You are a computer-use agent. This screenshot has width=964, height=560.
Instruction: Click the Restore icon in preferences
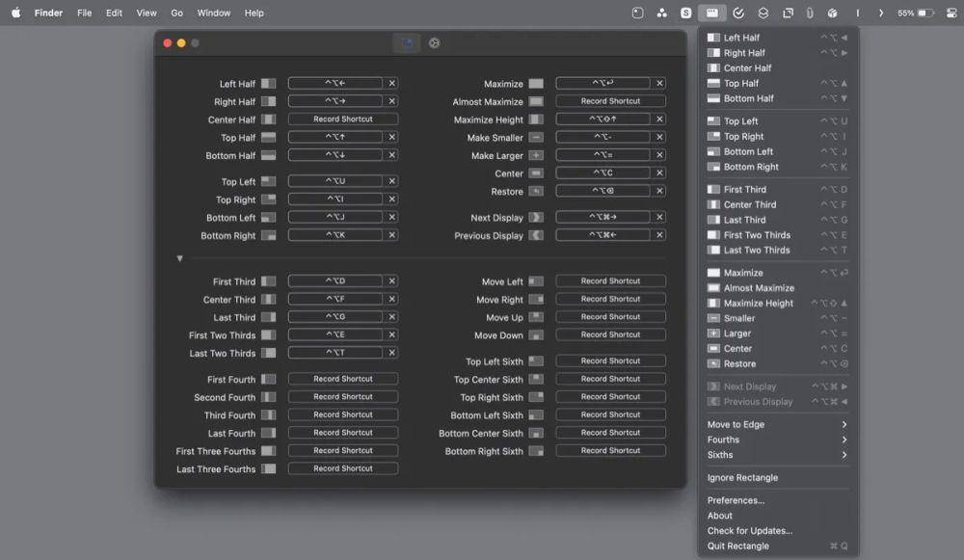point(536,191)
